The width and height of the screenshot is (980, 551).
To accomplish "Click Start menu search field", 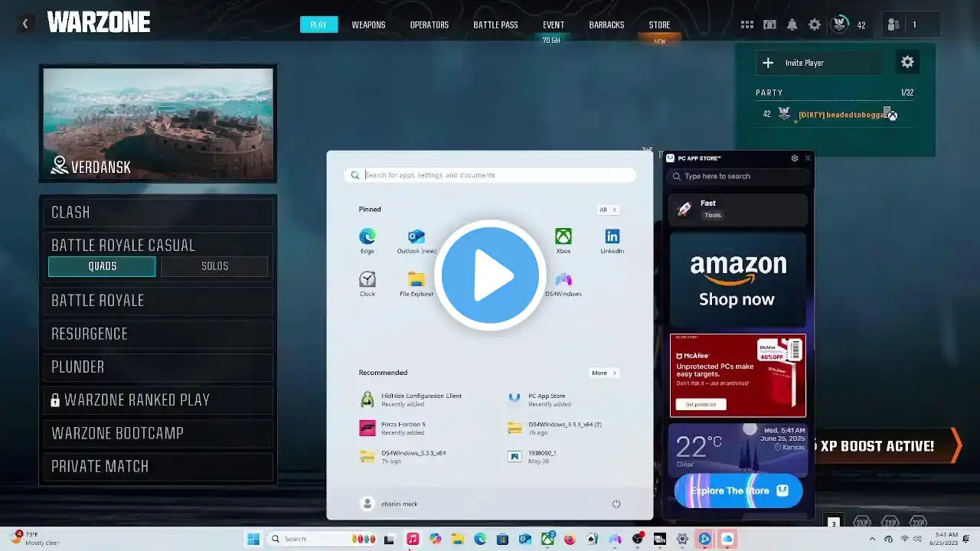I will (x=490, y=175).
